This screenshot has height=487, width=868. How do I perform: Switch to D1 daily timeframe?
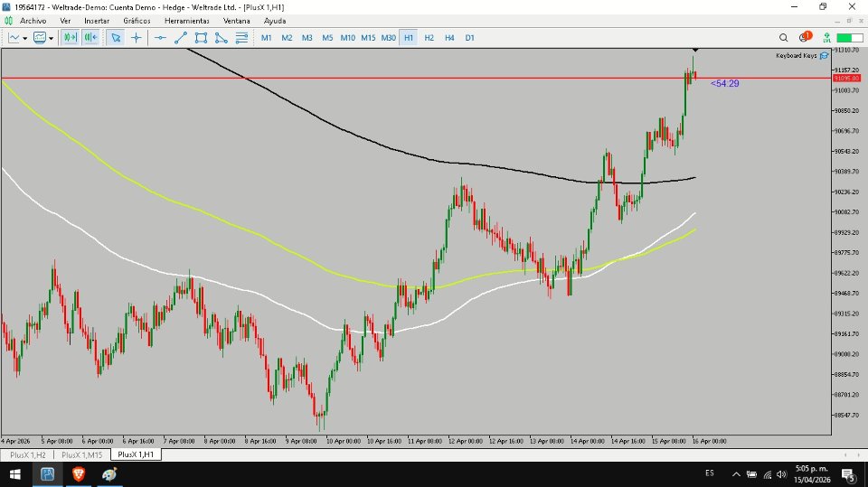click(470, 38)
